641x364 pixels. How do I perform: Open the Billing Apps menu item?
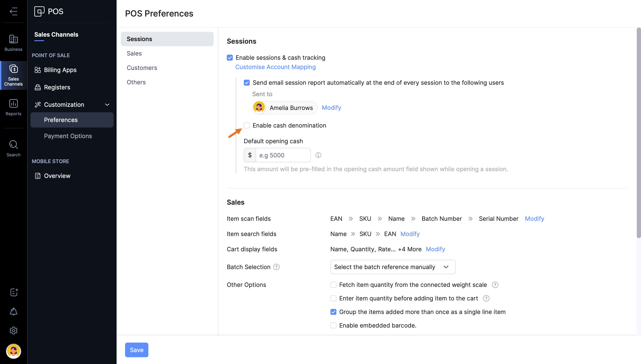click(x=60, y=70)
